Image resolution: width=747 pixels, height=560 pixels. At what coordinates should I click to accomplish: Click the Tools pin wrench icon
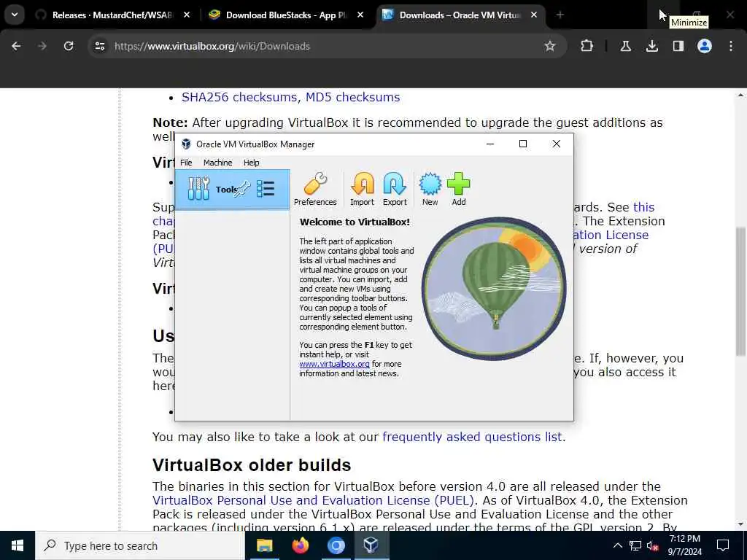(242, 189)
